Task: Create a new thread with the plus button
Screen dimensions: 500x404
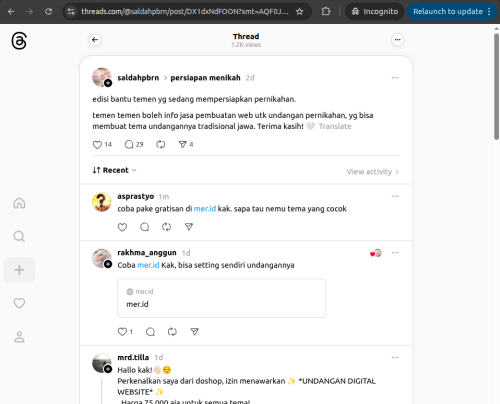Action: tap(19, 270)
